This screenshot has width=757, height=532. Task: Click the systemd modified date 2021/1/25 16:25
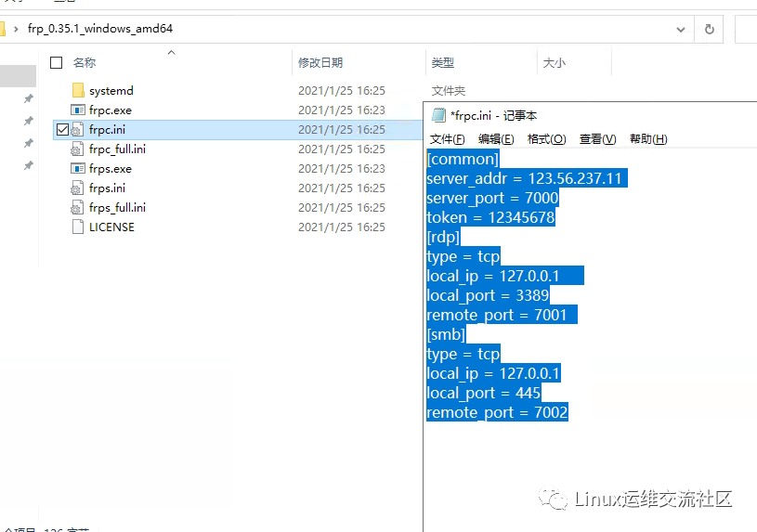[x=342, y=91]
